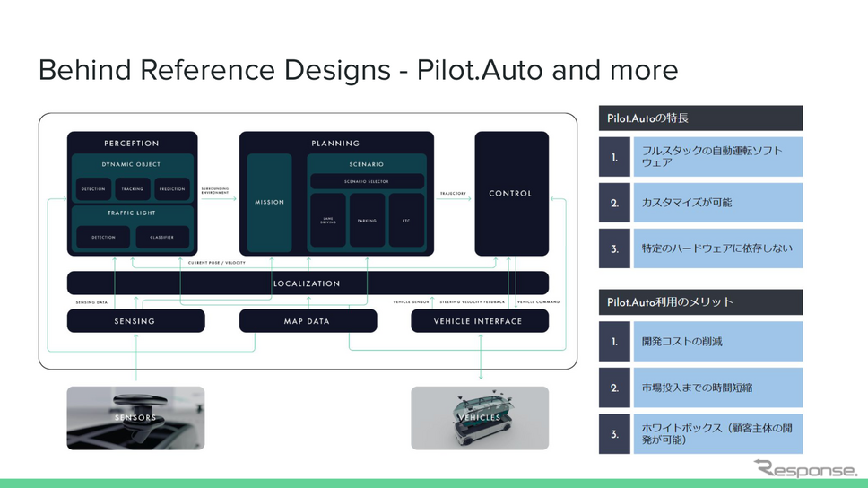
Task: Click the '開発コストの削減' merit item
Action: click(718, 341)
